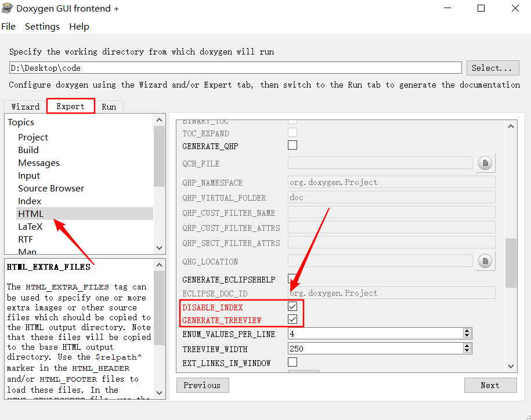Image resolution: width=531 pixels, height=420 pixels.
Task: Open the Help menu
Action: click(80, 27)
